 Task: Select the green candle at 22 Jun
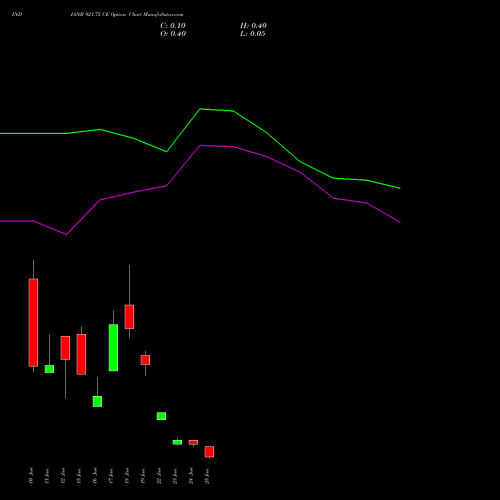click(x=161, y=416)
